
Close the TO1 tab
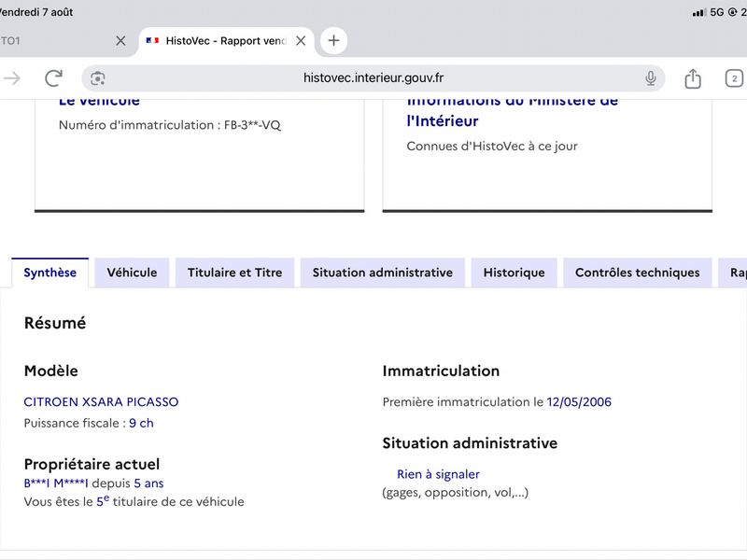point(120,41)
